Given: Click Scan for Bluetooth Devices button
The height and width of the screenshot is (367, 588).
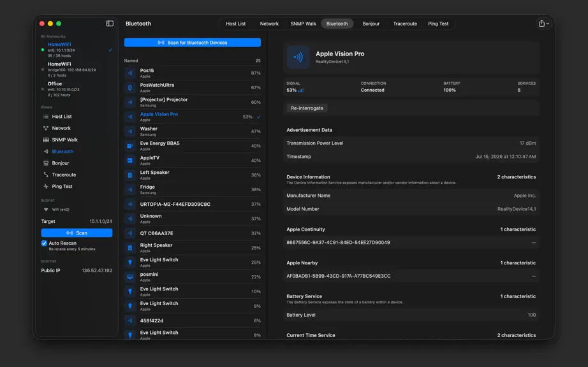Looking at the screenshot, I should click(193, 43).
